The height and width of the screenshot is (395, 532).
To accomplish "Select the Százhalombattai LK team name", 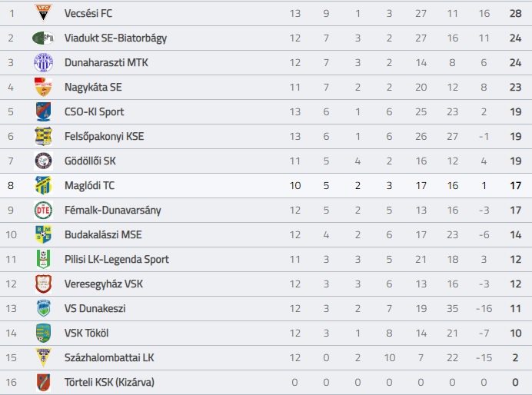I will 109,358.
